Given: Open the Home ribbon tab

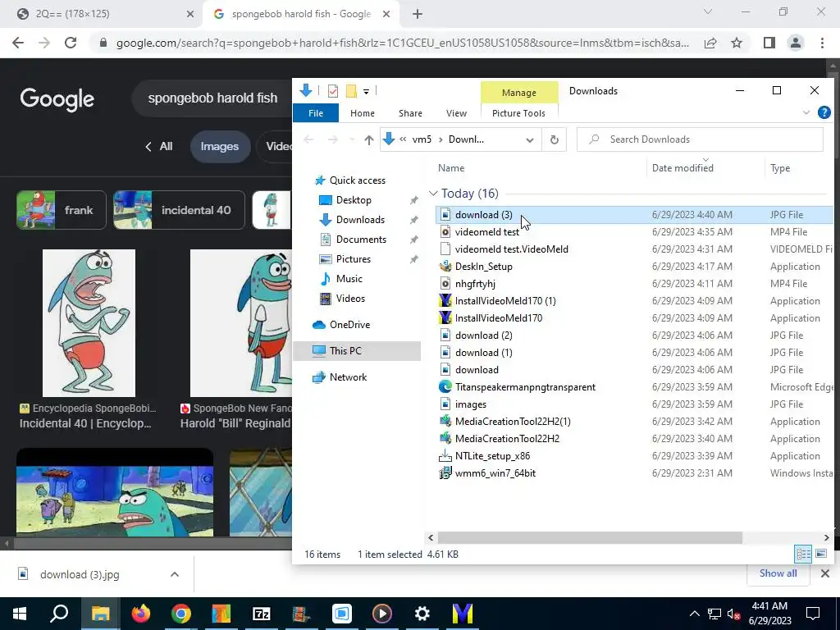Looking at the screenshot, I should coord(362,113).
